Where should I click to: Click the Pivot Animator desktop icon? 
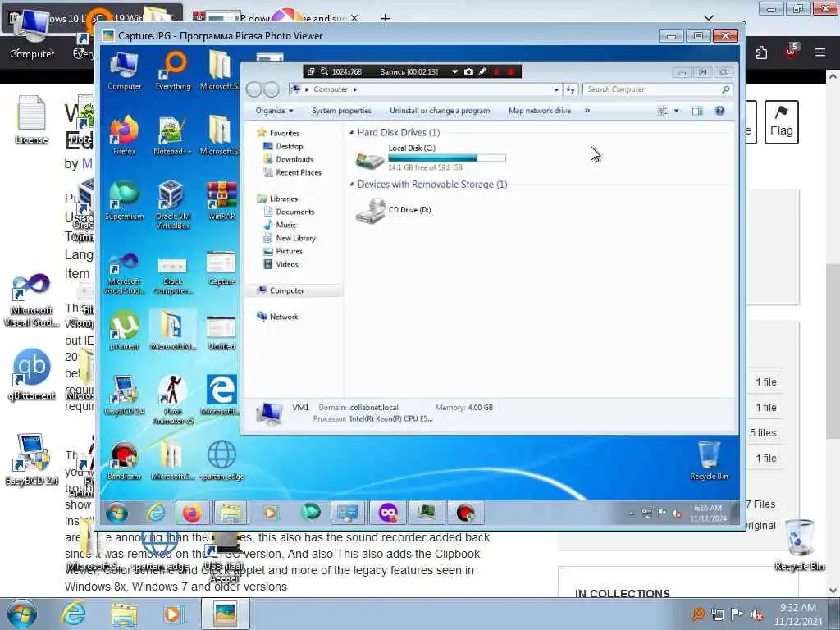point(172,399)
